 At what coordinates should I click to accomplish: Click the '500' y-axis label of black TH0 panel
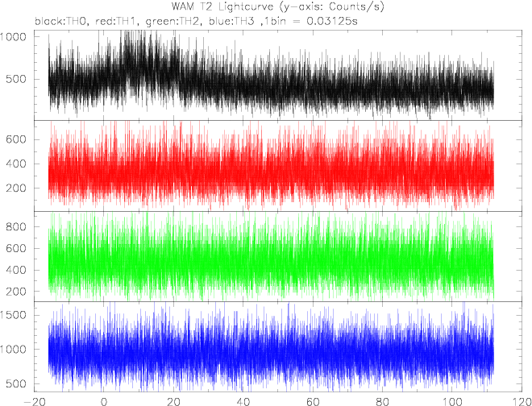[17, 79]
